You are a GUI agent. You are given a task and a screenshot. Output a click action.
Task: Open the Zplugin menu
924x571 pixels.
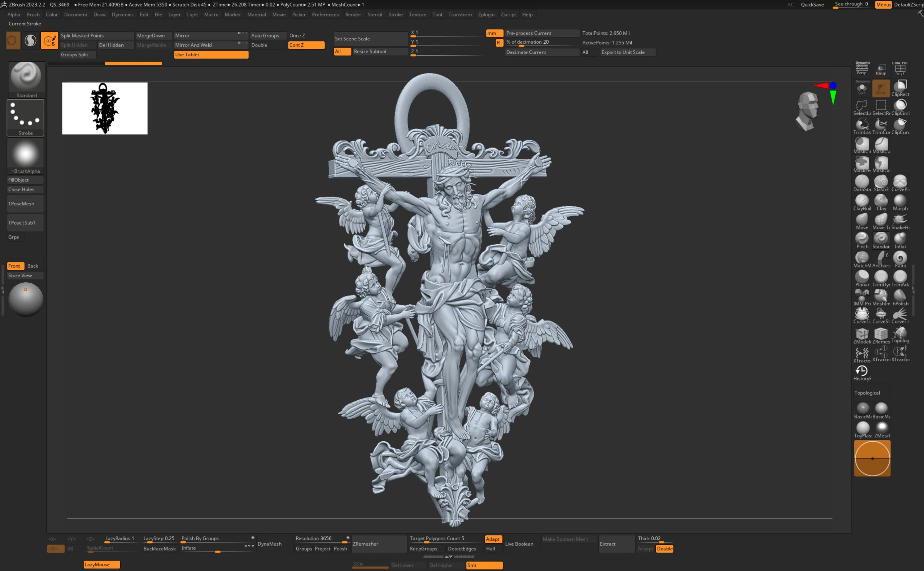coord(486,14)
